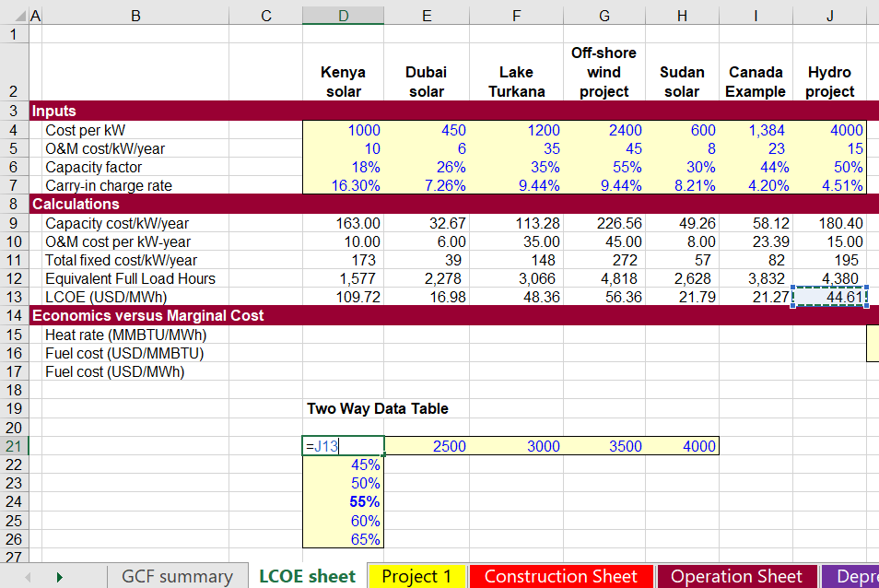Select the Dubai solar capacity factor 26%
Viewport: 879px width, 588px height.
tap(427, 167)
